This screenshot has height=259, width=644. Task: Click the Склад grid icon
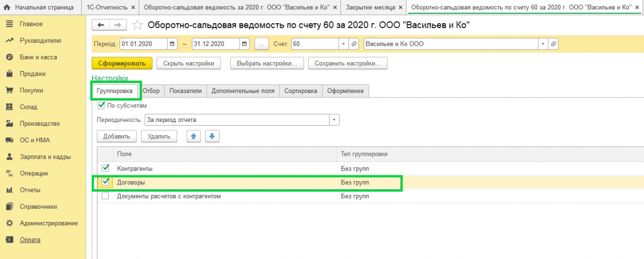9,107
